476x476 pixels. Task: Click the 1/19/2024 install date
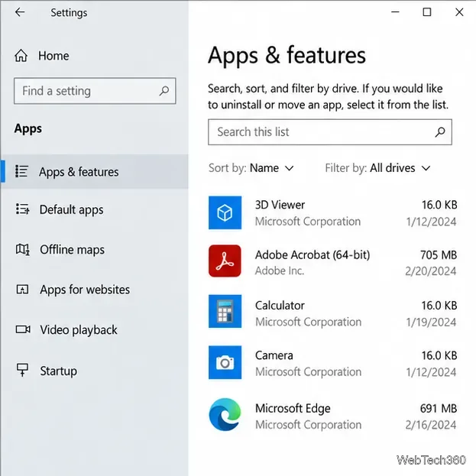pos(431,322)
